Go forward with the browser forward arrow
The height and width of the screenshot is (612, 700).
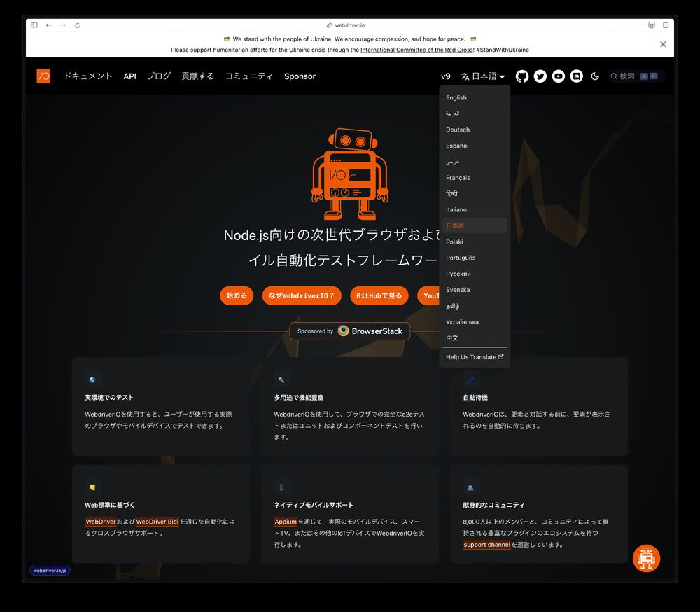click(x=63, y=25)
